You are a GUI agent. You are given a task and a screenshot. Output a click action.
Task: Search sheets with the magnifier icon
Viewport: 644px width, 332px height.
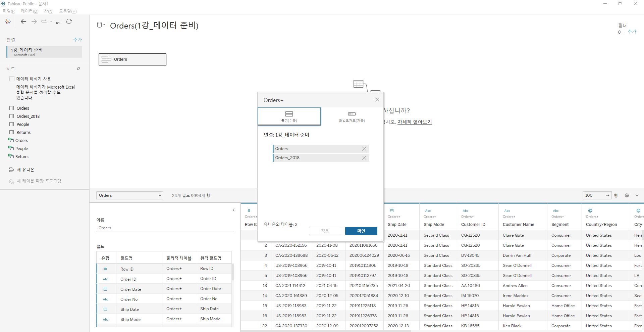[x=78, y=68]
